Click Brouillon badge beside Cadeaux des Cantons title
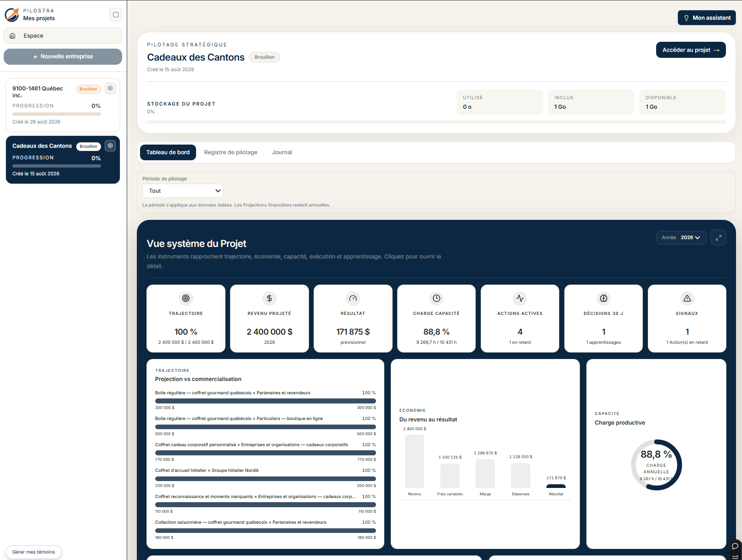The width and height of the screenshot is (742, 560). click(x=265, y=57)
